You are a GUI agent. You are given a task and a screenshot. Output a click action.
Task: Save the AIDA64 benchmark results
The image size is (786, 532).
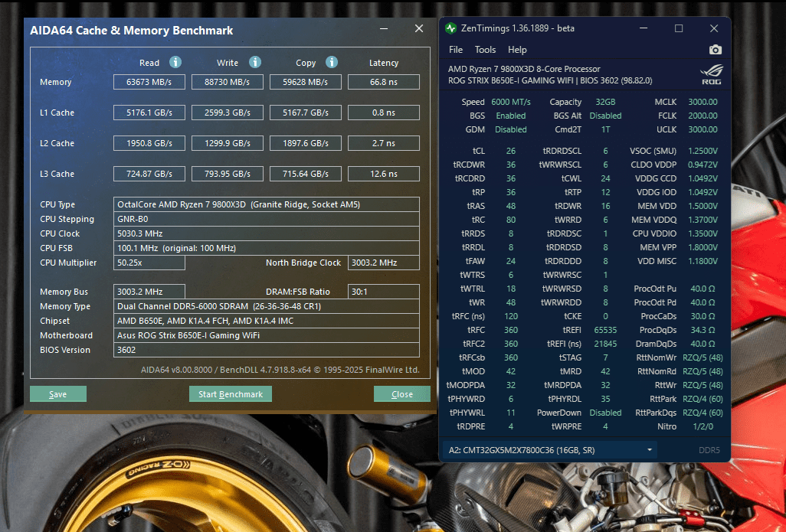58,394
